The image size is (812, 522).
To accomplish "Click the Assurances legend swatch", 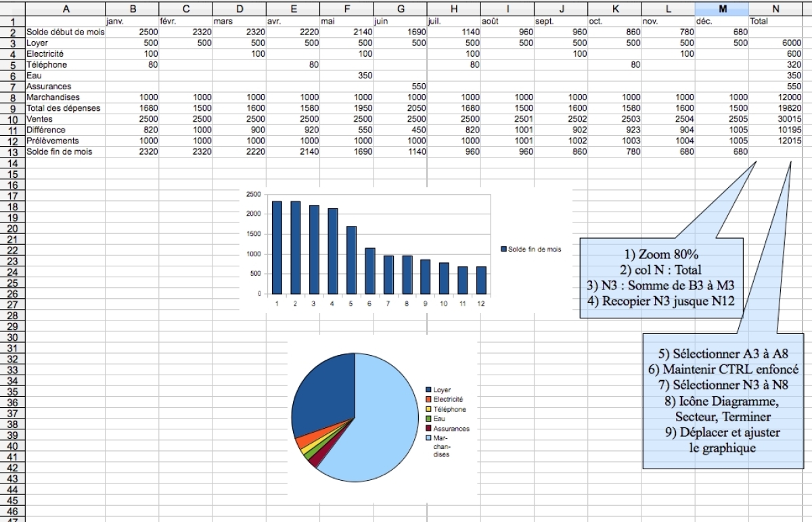I will [427, 428].
